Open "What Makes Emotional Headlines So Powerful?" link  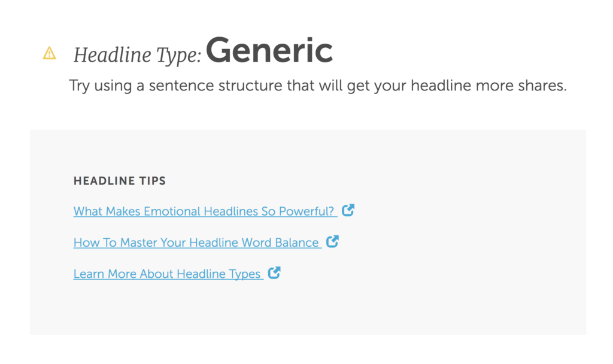(204, 211)
